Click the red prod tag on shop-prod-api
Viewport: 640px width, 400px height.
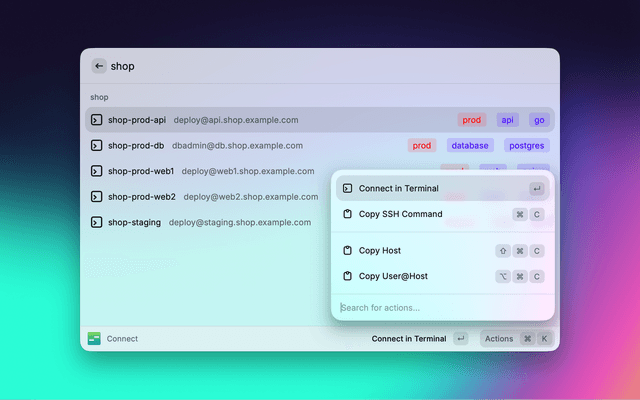click(472, 120)
